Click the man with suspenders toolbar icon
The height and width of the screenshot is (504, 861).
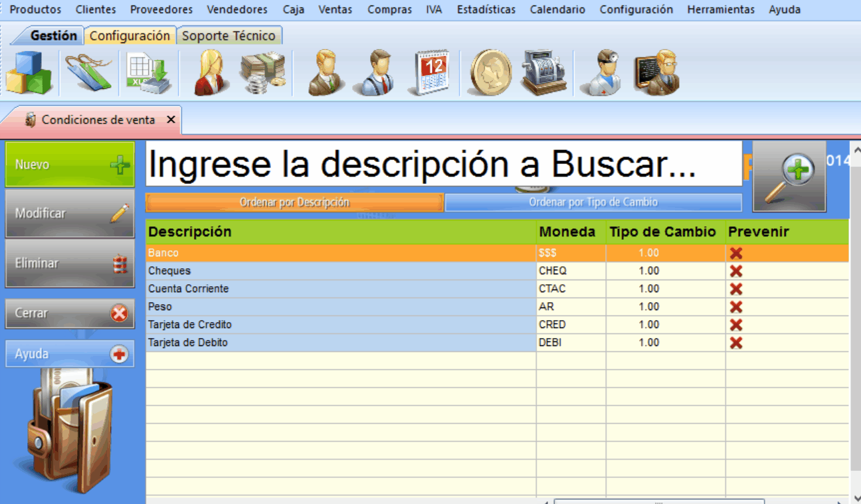point(375,72)
